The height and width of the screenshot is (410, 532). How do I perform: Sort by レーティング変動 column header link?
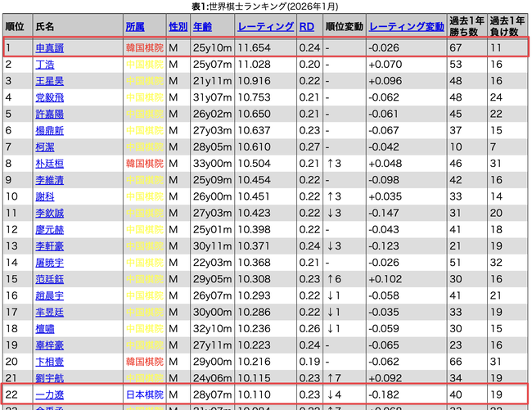point(407,27)
